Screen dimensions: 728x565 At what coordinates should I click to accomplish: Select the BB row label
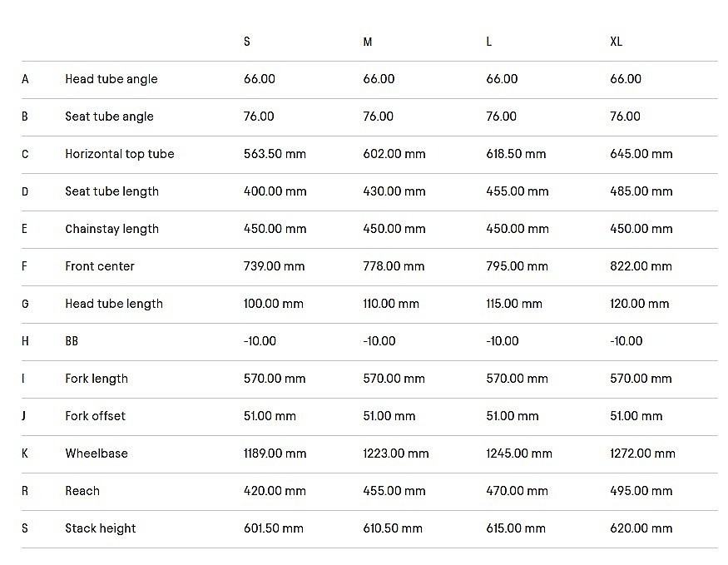coord(72,341)
